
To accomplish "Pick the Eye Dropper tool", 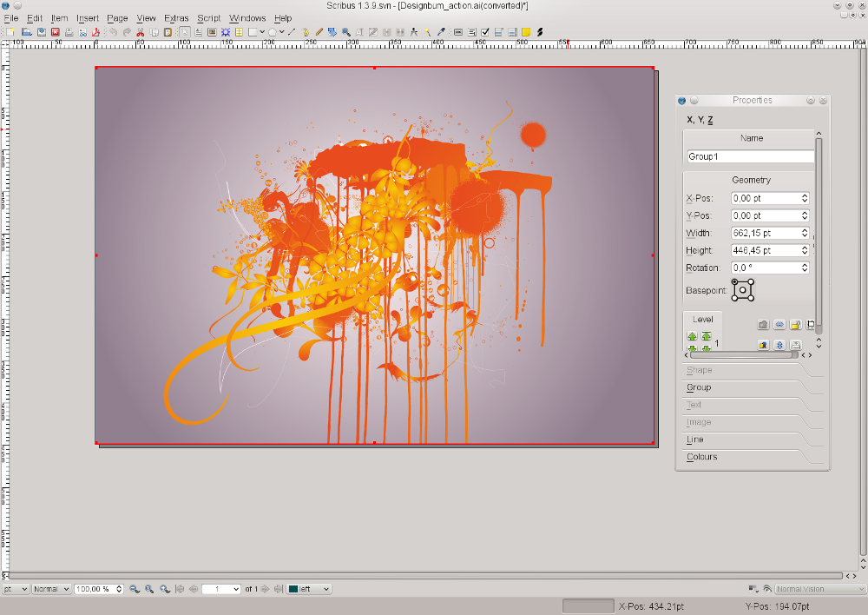I will (x=441, y=32).
